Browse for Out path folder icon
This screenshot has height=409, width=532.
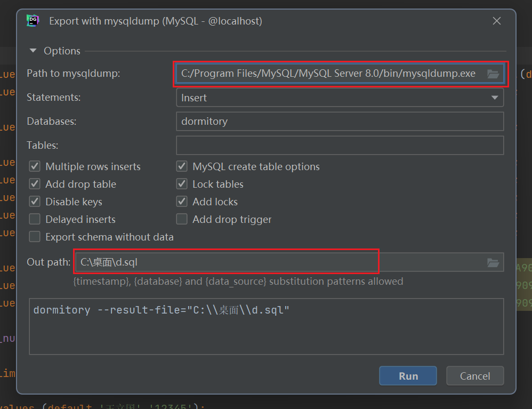493,262
